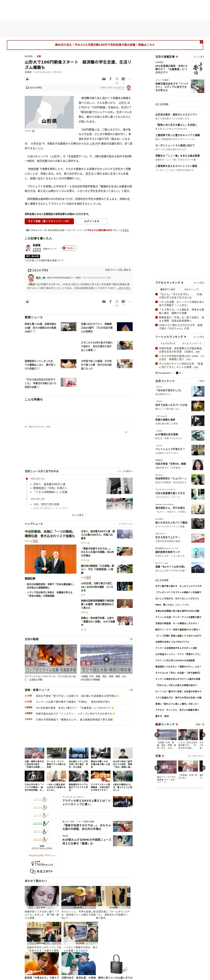The height and width of the screenshot is (980, 210).
Task: Select the フェイスブック social ranking tab
Action: click(x=168, y=343)
